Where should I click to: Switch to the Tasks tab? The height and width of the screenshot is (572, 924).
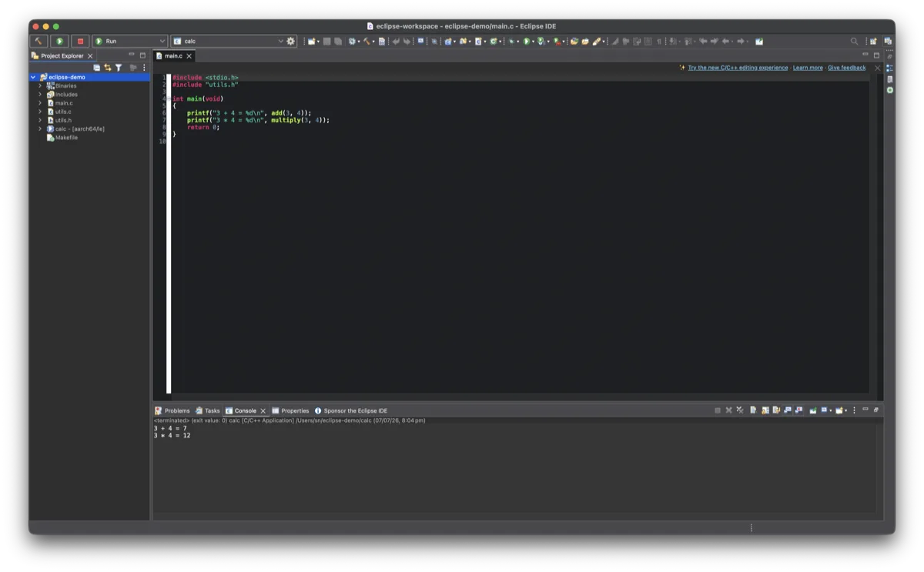point(208,410)
